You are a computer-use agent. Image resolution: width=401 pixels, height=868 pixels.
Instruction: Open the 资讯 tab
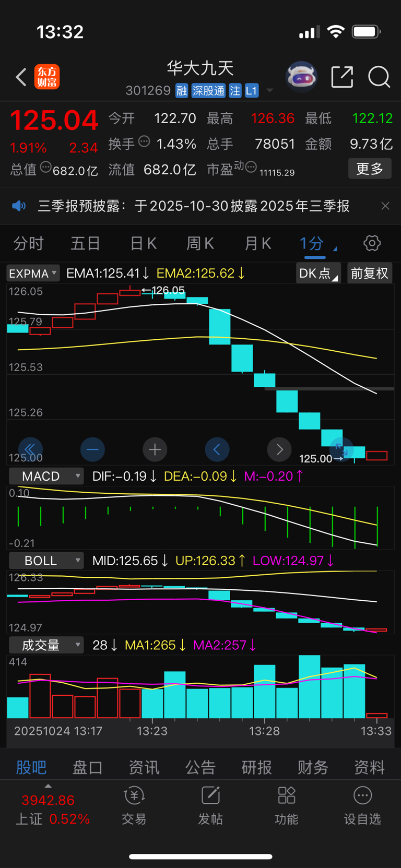tap(144, 767)
